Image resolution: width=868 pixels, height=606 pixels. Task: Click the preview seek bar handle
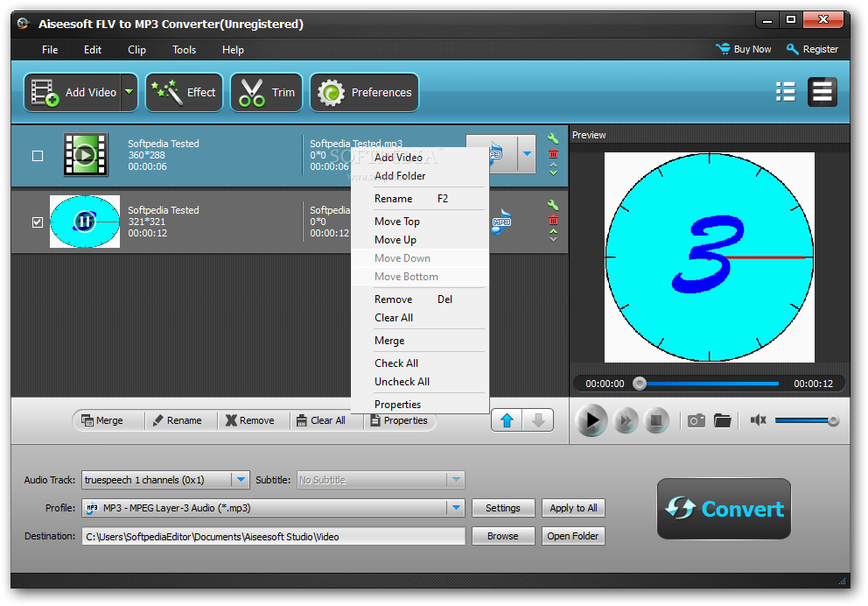(640, 384)
